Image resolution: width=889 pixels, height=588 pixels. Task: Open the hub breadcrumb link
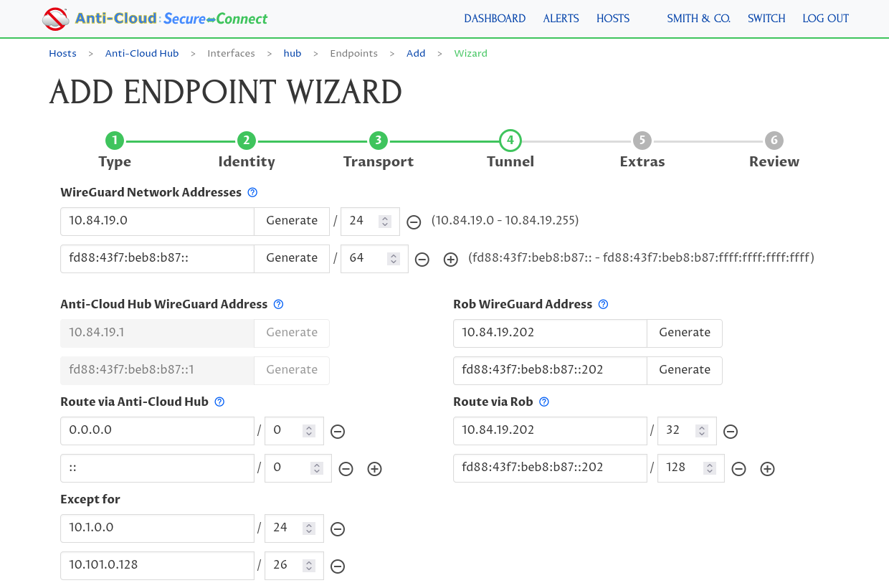[293, 53]
